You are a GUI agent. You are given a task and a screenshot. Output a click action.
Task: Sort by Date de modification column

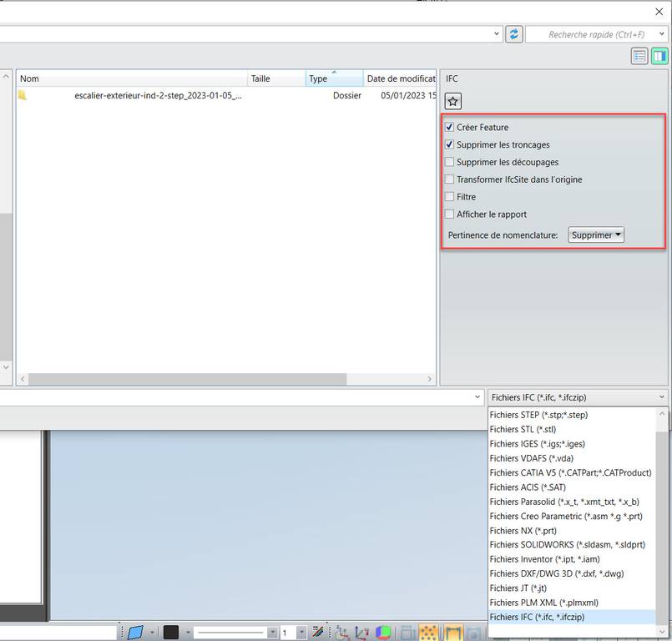tap(400, 78)
